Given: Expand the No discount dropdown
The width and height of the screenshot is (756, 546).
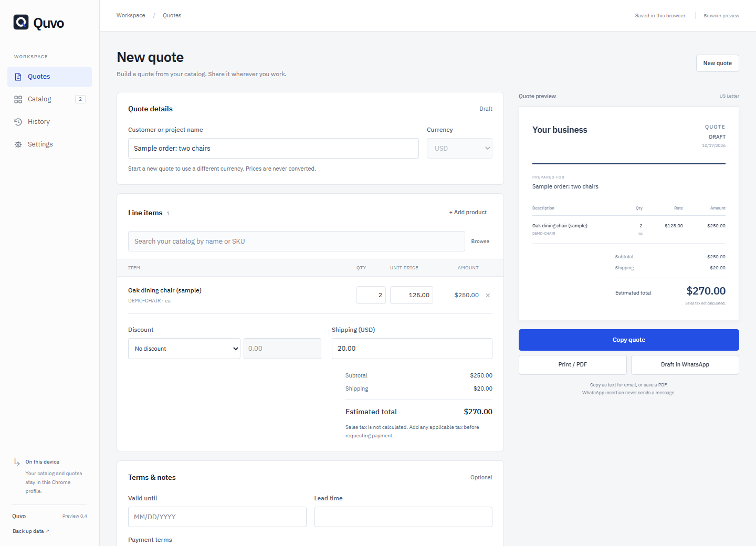Looking at the screenshot, I should coord(184,349).
